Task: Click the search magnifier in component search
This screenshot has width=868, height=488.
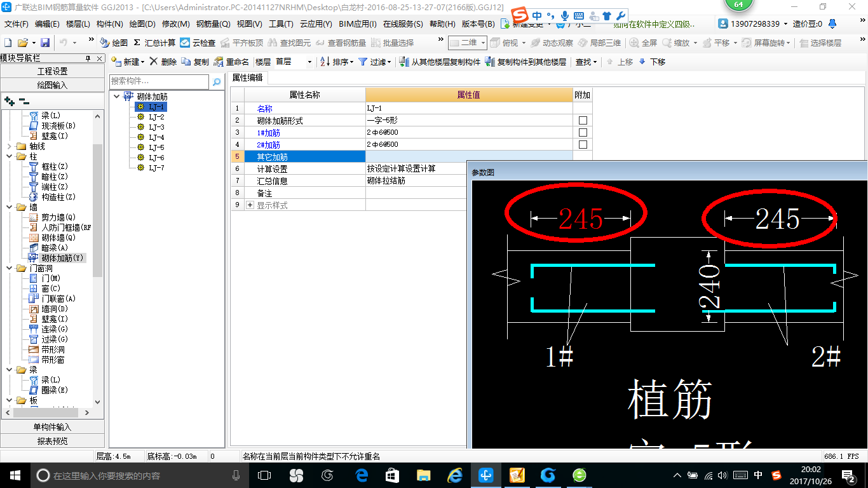Action: tap(217, 82)
